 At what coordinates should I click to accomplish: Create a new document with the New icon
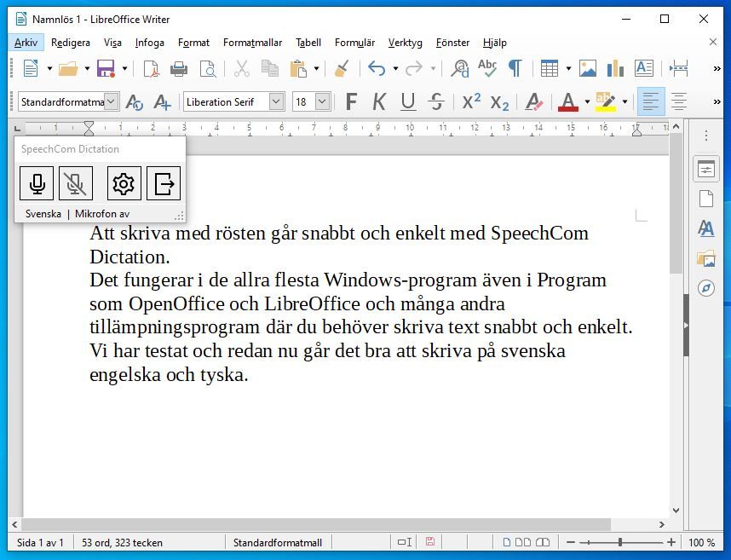[31, 69]
